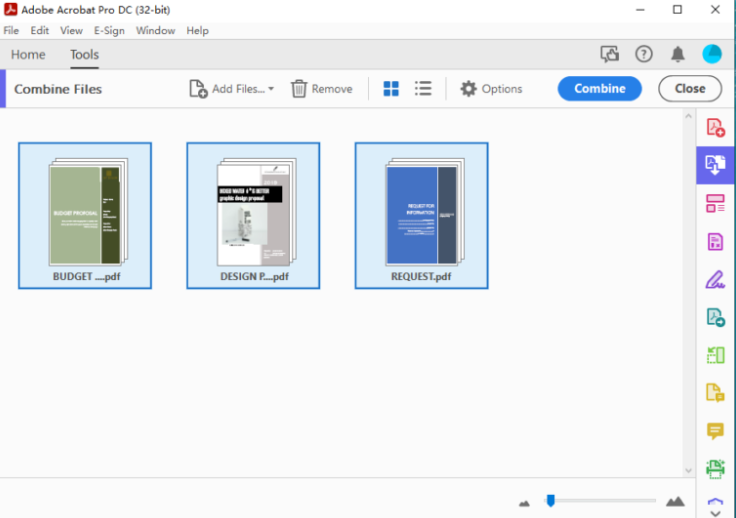Click scrollbar up arrow
Viewport: 736px width, 518px height.
point(688,116)
